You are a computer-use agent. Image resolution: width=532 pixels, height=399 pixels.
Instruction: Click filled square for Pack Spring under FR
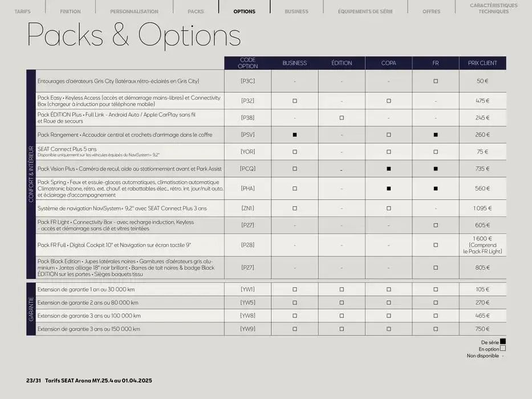pos(436,189)
